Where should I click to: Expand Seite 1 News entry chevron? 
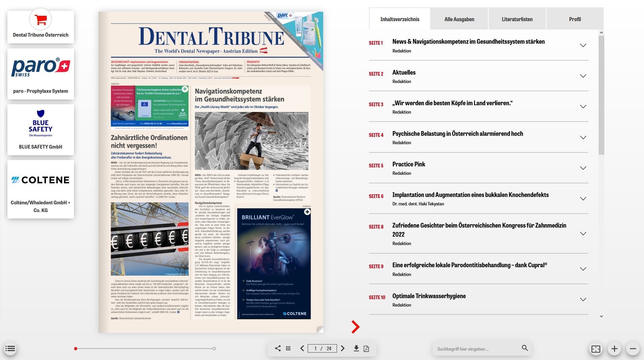click(x=583, y=45)
